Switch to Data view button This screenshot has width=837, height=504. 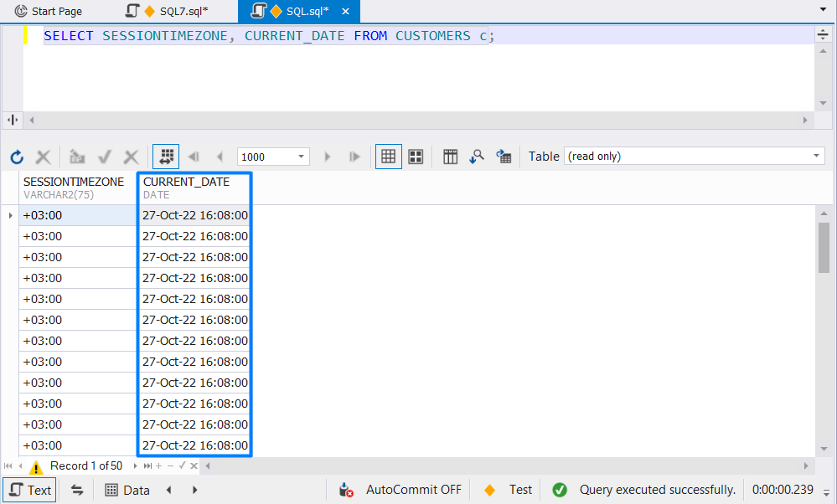point(127,490)
